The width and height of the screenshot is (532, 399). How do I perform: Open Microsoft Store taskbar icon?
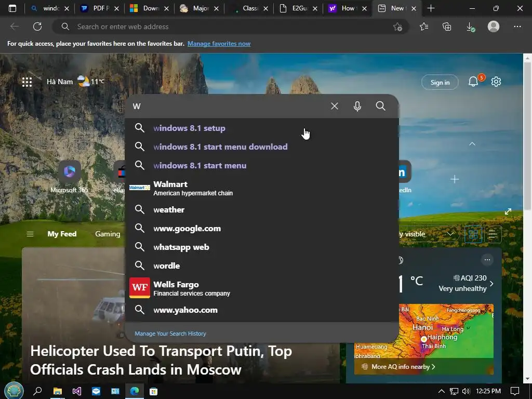154,391
